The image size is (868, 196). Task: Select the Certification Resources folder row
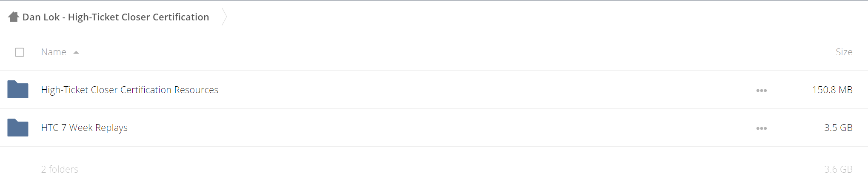434,90
